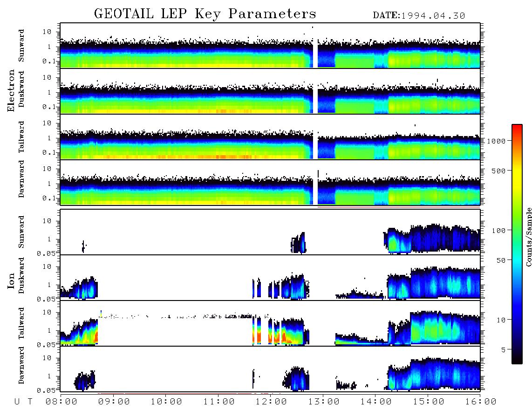Select the Ion "Dawnward" panel label
This screenshot has width=532, height=410.
pyautogui.click(x=21, y=365)
